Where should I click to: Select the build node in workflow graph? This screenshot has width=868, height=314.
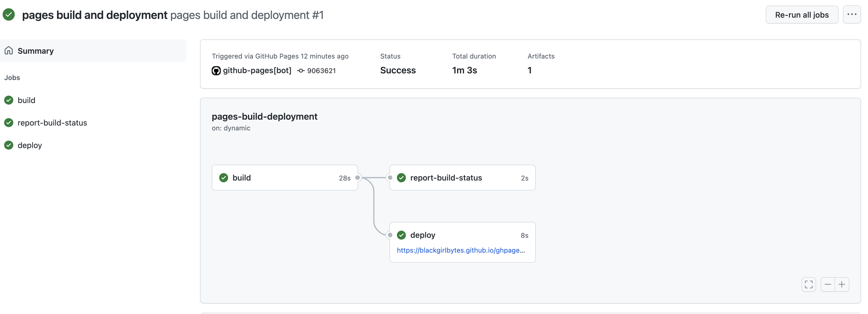285,177
